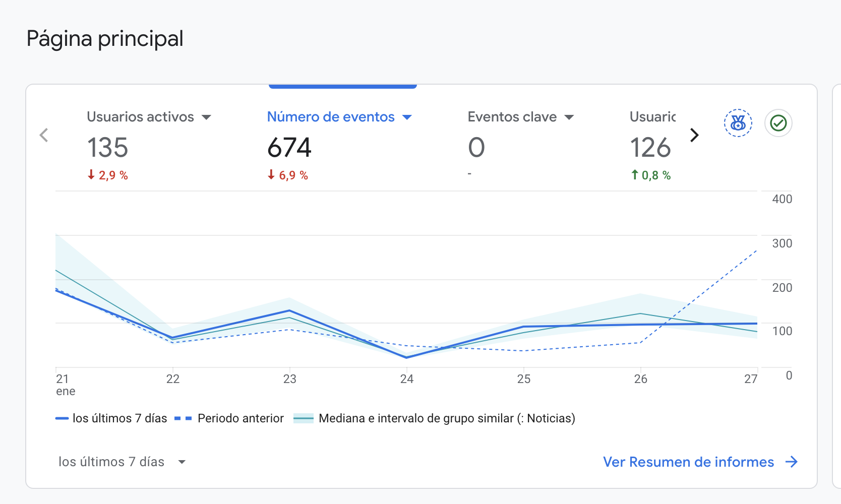The height and width of the screenshot is (504, 841).
Task: Open the Eventos clave metric dropdown
Action: click(x=570, y=117)
